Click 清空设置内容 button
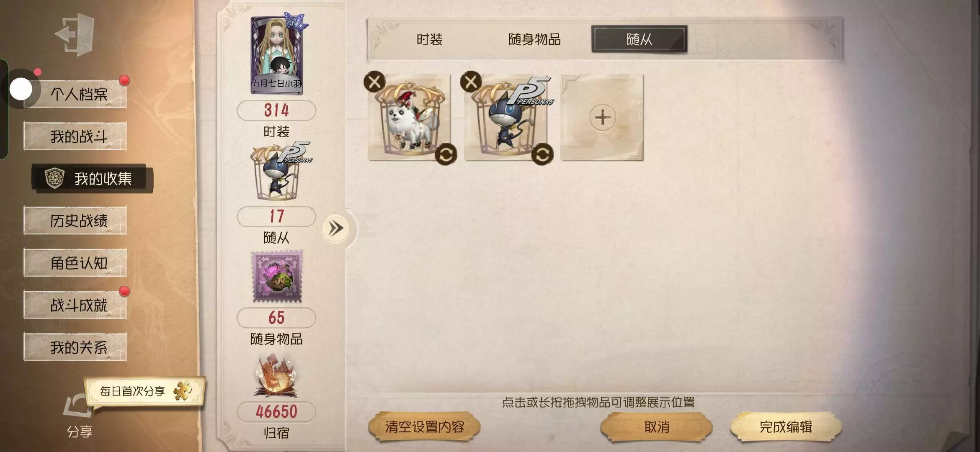The width and height of the screenshot is (980, 452). 424,427
